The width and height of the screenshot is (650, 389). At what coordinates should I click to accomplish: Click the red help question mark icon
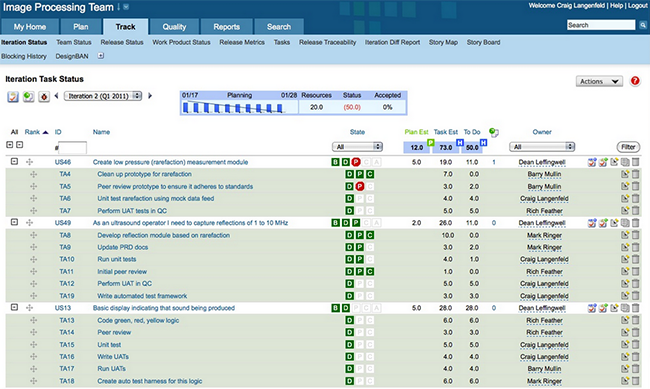635,81
